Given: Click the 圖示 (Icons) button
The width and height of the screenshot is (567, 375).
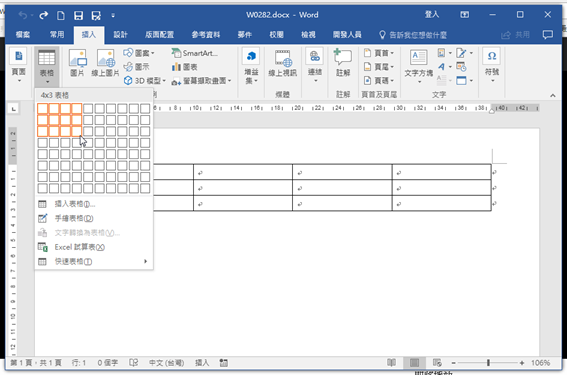Looking at the screenshot, I should [x=136, y=67].
